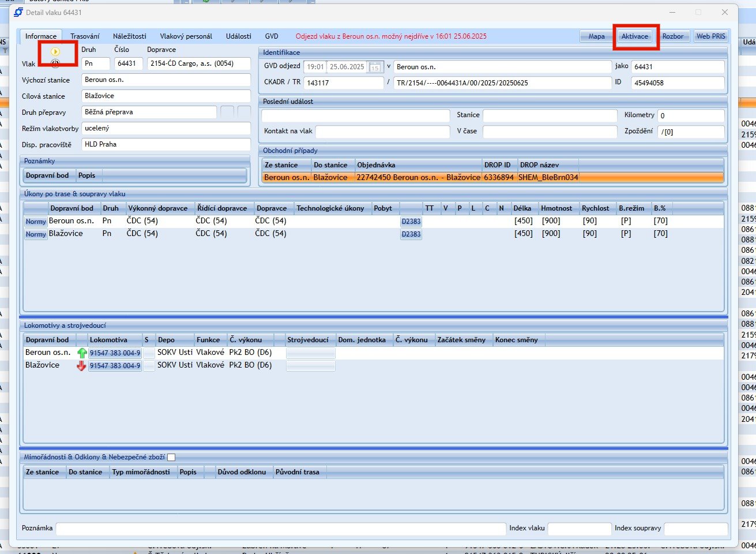Open Normy for the Blažovice row

pos(35,234)
